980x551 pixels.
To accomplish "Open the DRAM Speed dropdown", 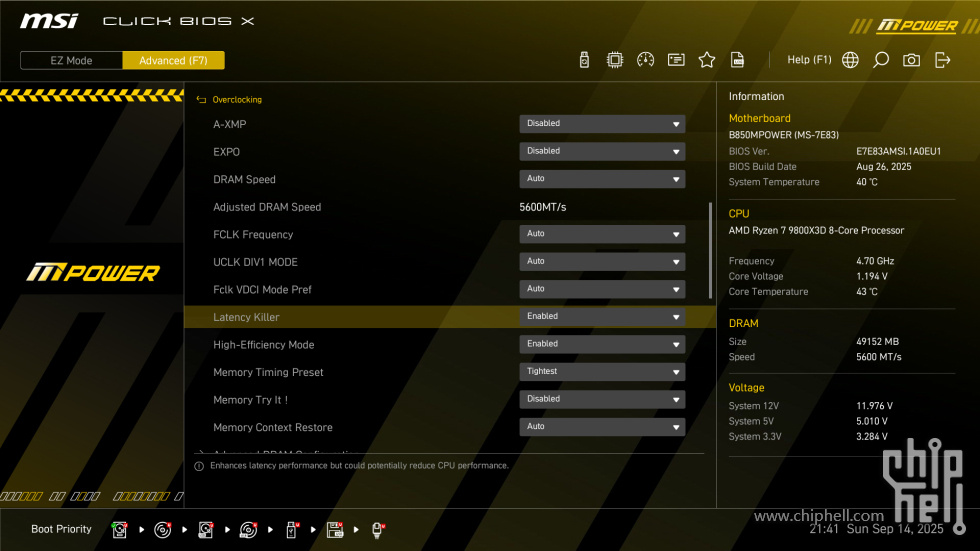I will coord(602,179).
